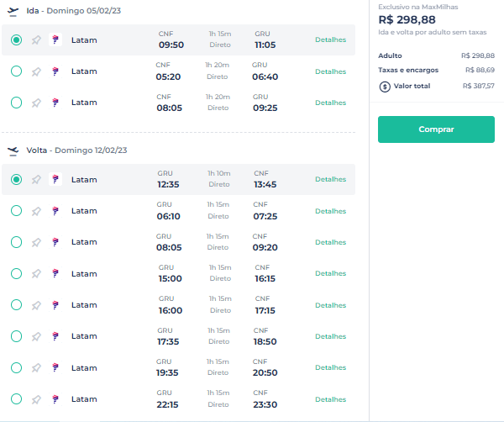This screenshot has height=422, width=504.
Task: Click the green Comprar button
Action: (x=436, y=129)
